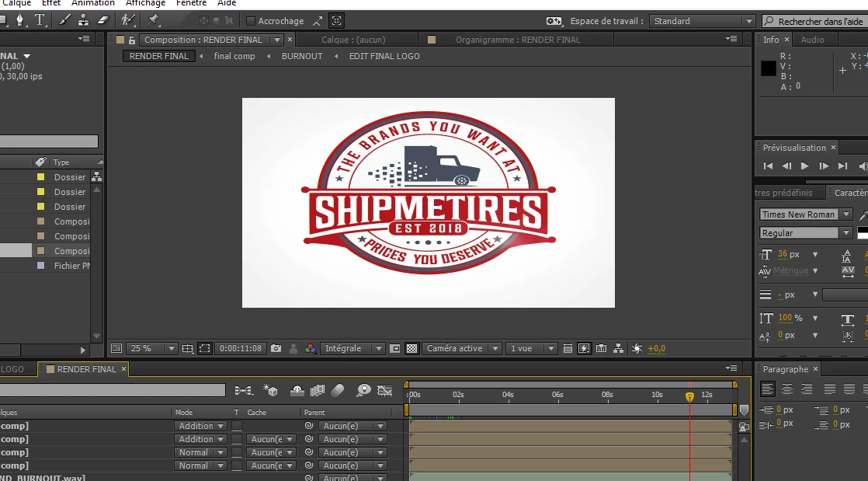
Task: Open the Intégrale resolution dropdown
Action: [x=352, y=349]
